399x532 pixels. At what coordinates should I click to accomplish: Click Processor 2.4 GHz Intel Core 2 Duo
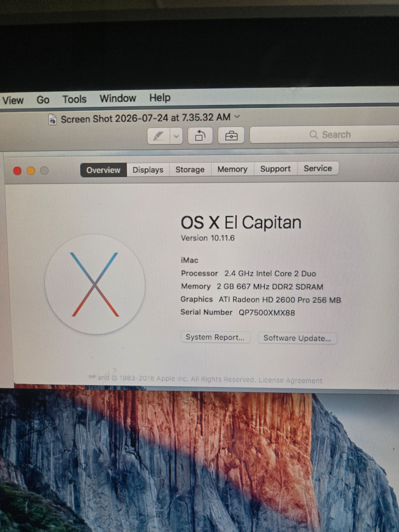(x=249, y=273)
